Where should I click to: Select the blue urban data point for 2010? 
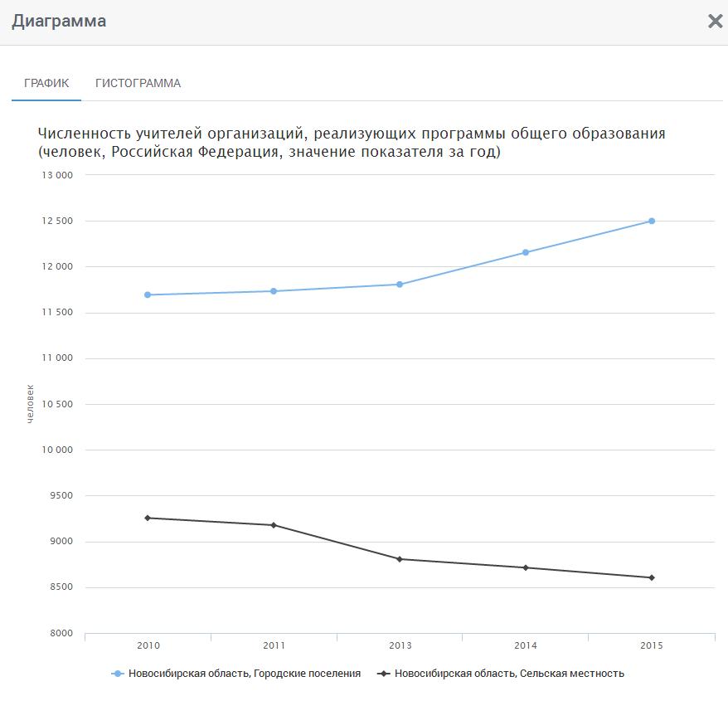pyautogui.click(x=148, y=295)
